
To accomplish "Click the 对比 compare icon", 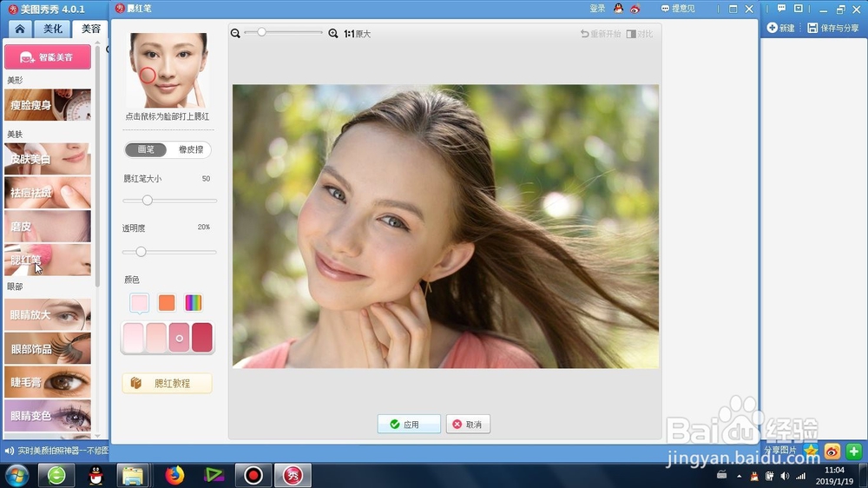I will click(x=631, y=34).
